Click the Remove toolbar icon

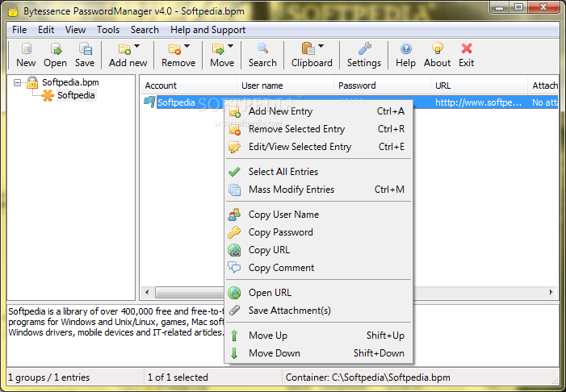point(174,49)
